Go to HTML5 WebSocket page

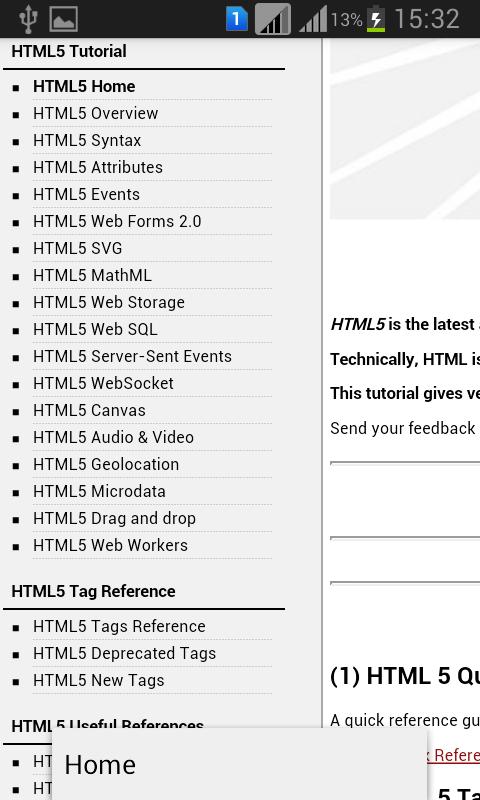pos(104,384)
